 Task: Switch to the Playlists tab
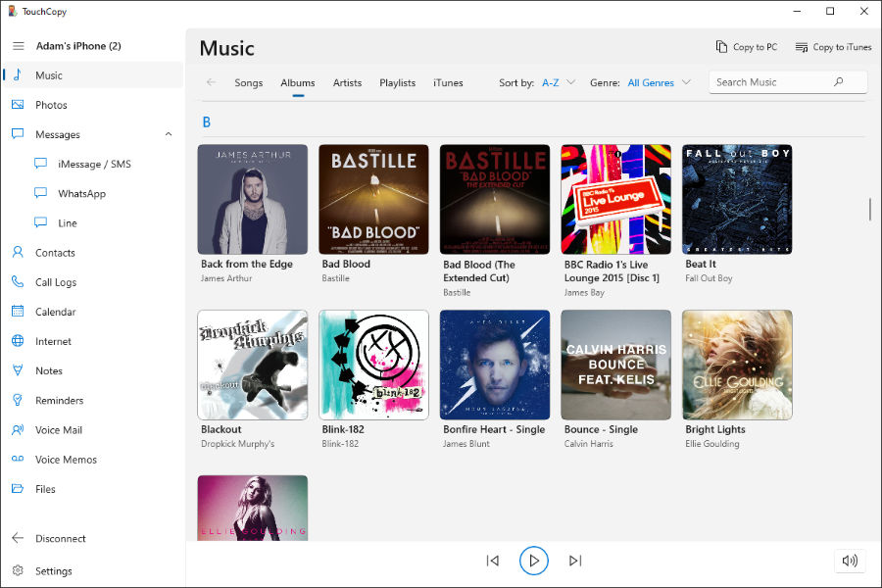pyautogui.click(x=398, y=83)
